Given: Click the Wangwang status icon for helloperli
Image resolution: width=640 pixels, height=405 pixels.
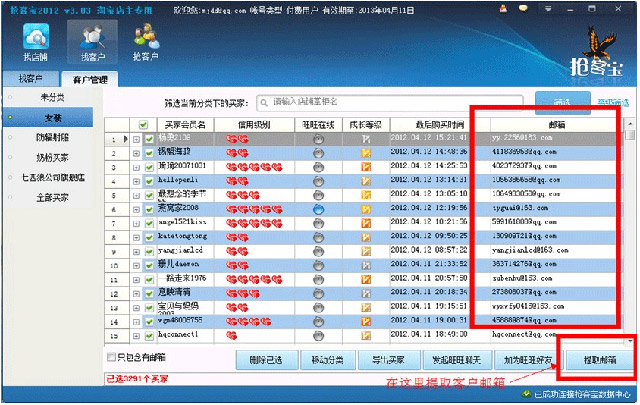Looking at the screenshot, I should (318, 181).
